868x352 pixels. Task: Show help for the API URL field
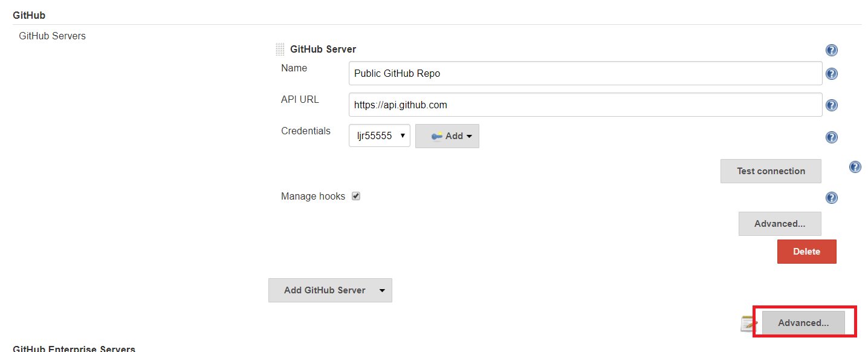831,105
